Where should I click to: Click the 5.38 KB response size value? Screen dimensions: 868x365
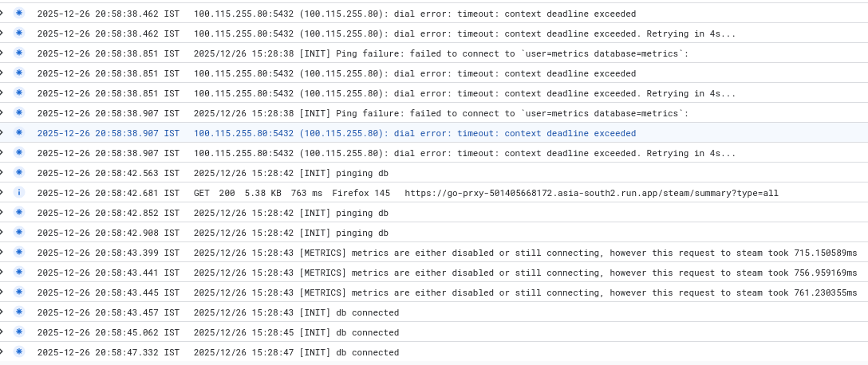point(261,193)
